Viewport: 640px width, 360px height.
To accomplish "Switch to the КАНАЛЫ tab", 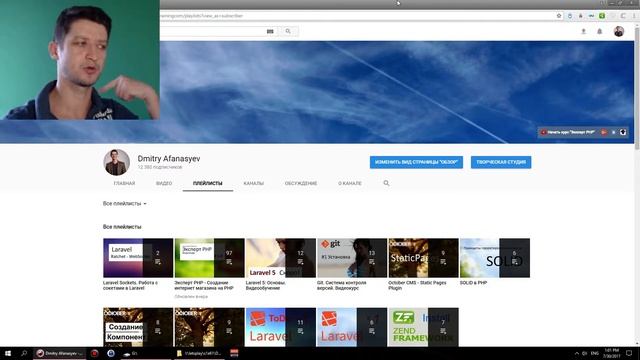I will point(253,183).
